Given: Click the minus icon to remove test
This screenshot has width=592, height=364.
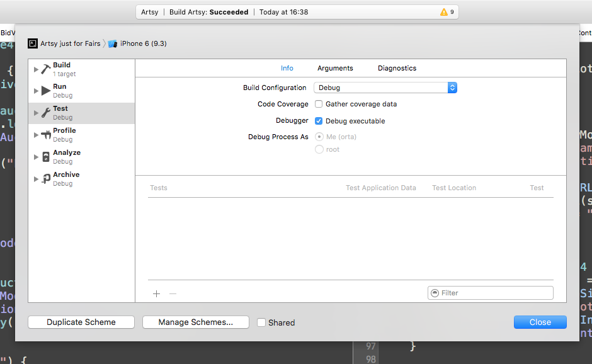Looking at the screenshot, I should coord(173,293).
